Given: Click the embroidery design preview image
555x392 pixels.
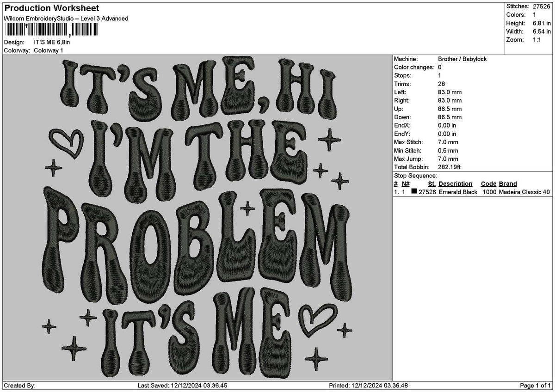Looking at the screenshot, I should point(197,218).
